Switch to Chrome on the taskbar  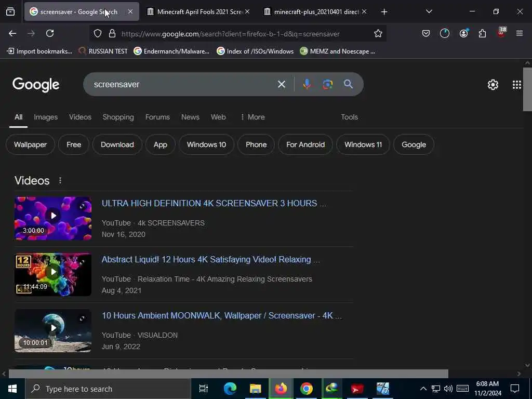click(306, 389)
